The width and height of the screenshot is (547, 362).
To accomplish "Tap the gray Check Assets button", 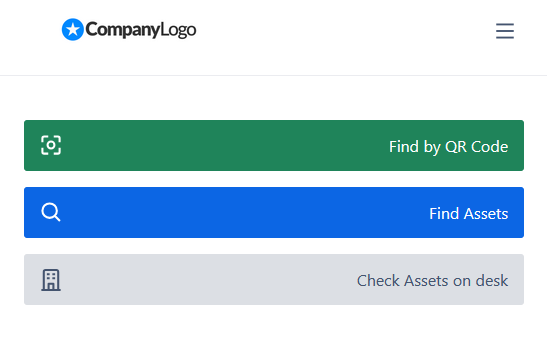I will point(274,279).
